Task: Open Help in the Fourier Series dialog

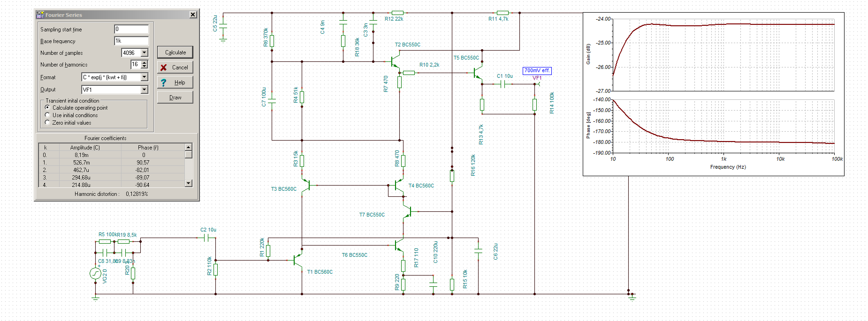Action: click(175, 82)
